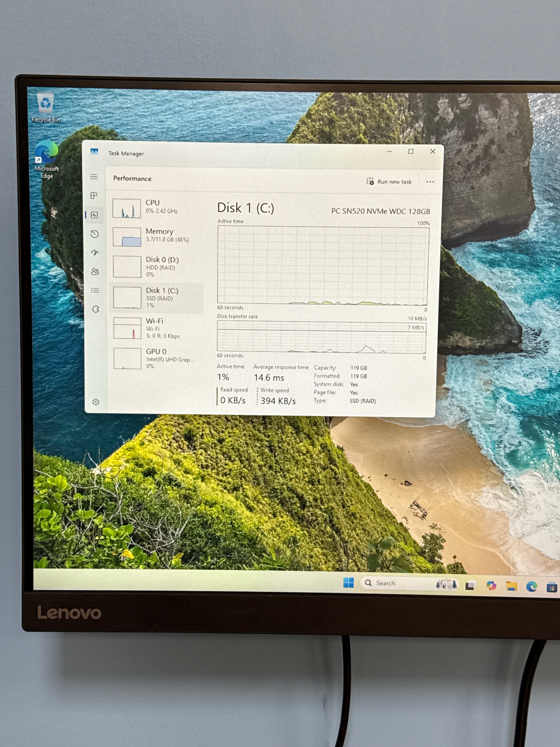
Task: Click the '14.6 ms' average response time value
Action: click(269, 378)
